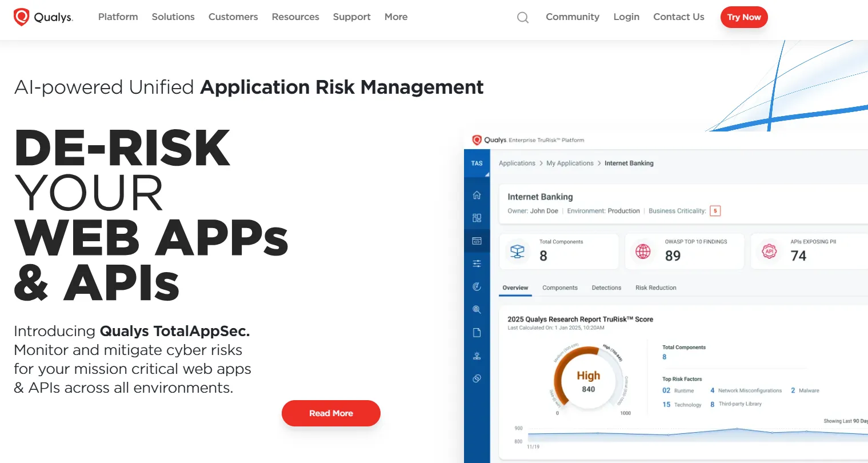Image resolution: width=868 pixels, height=463 pixels.
Task: Click the magnifier detections icon in sidebar
Action: pos(477,309)
